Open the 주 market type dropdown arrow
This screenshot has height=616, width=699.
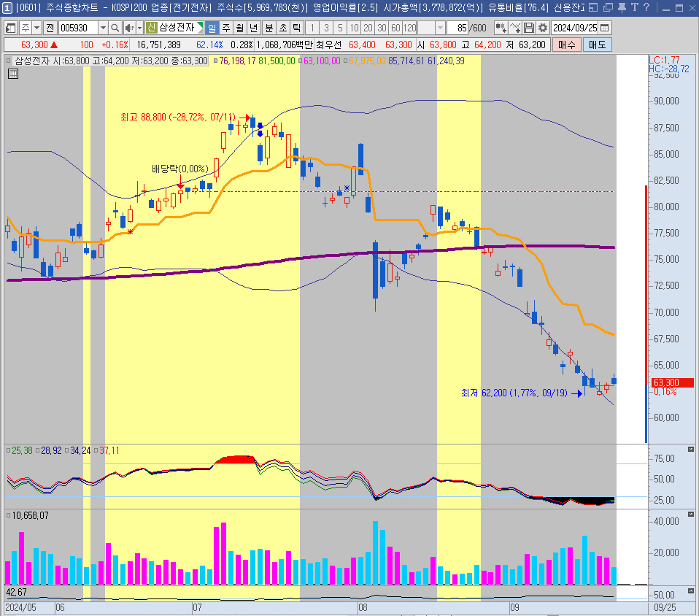(x=37, y=28)
